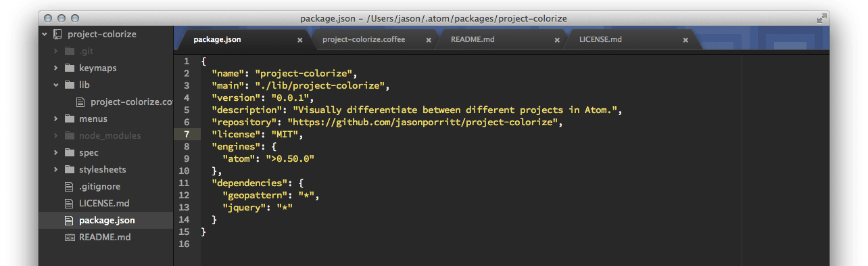The height and width of the screenshot is (266, 868).
Task: Click the "engines" key text
Action: (236, 146)
